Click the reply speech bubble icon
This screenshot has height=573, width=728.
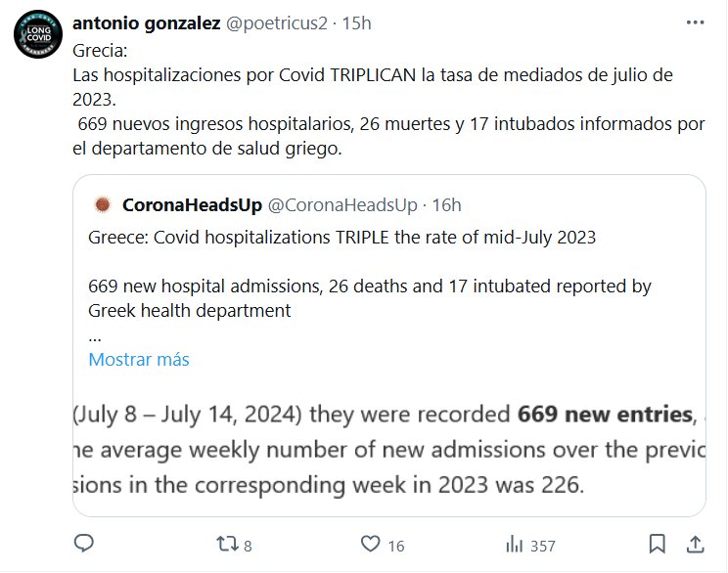[x=84, y=543]
